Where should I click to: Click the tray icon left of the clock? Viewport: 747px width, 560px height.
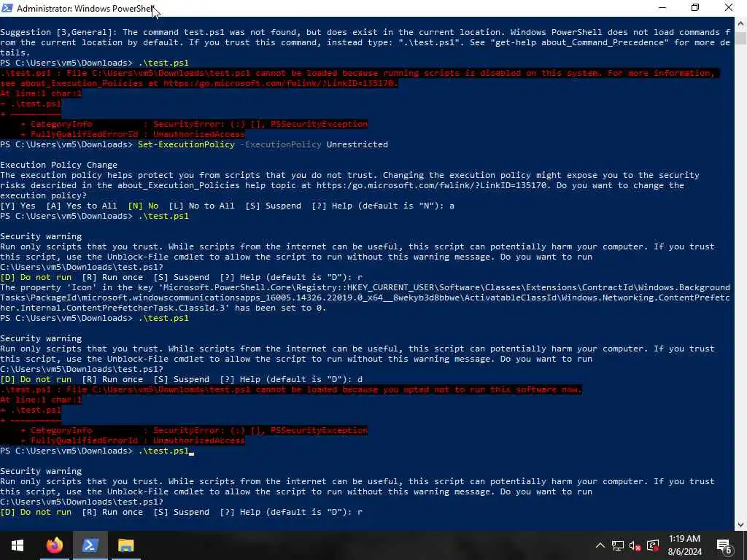coord(653,545)
